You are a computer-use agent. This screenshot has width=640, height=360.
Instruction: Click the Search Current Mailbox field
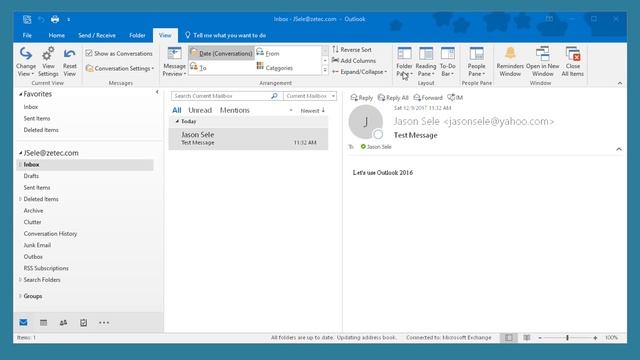click(221, 96)
